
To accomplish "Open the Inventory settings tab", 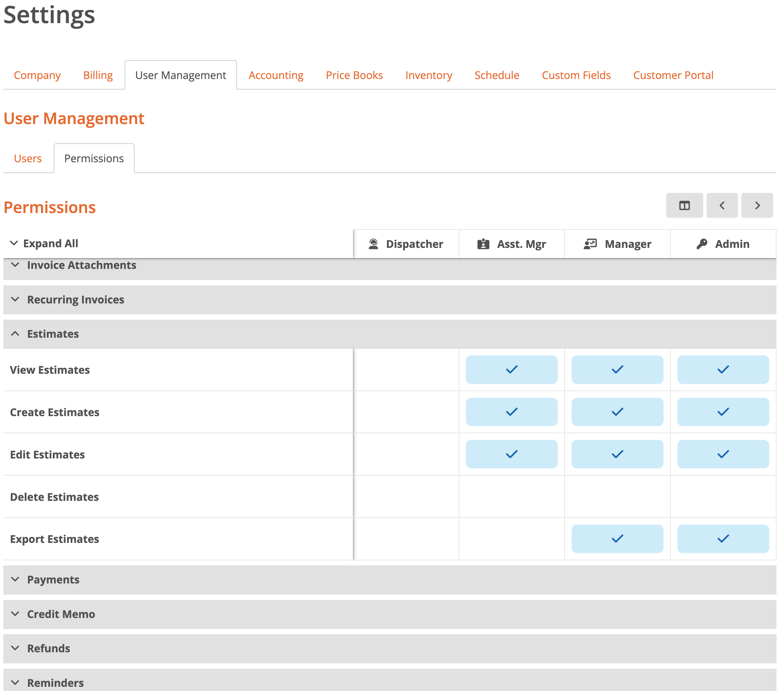I will (429, 75).
